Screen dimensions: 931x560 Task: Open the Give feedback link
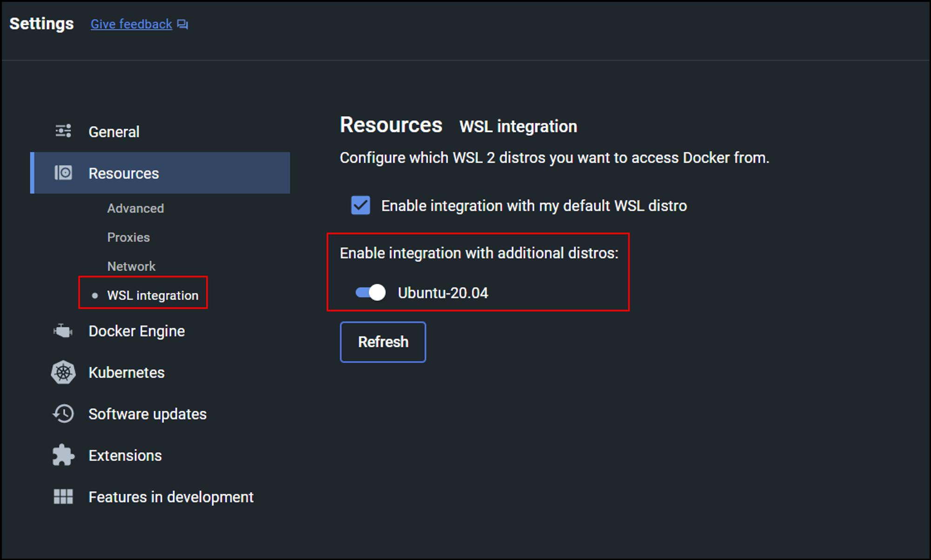(131, 24)
